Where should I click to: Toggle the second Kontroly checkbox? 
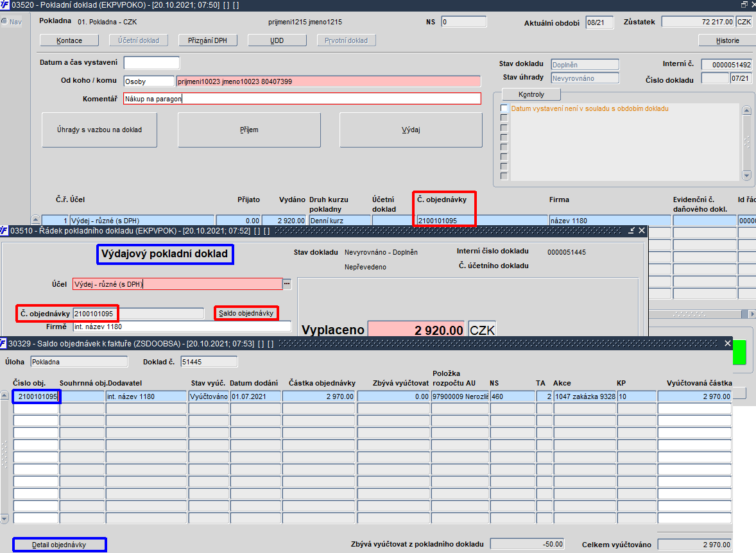tap(504, 118)
